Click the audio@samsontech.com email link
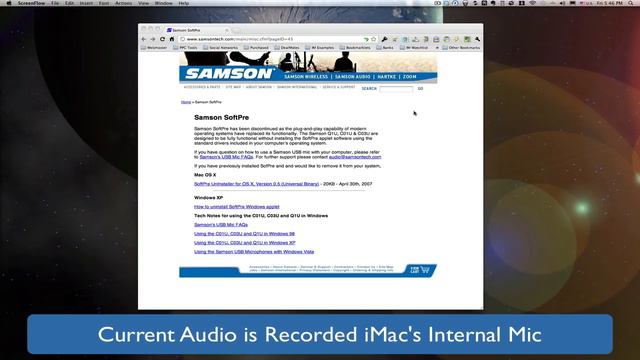 click(355, 157)
